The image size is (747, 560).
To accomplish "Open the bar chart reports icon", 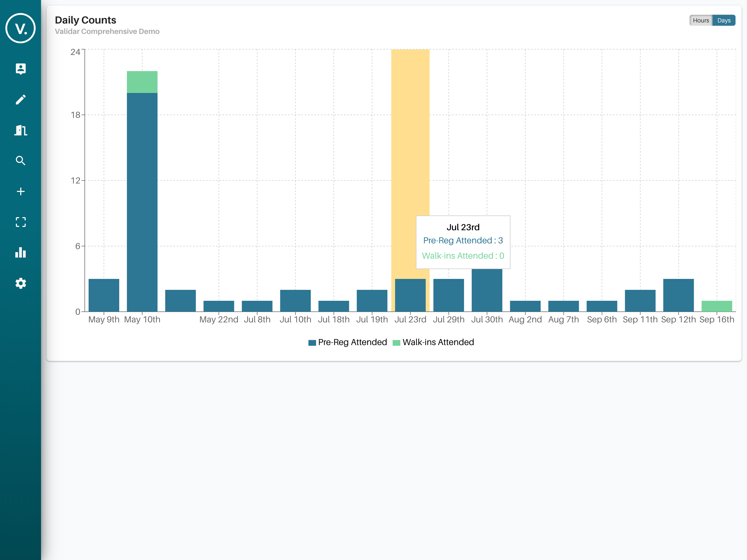I will (21, 252).
